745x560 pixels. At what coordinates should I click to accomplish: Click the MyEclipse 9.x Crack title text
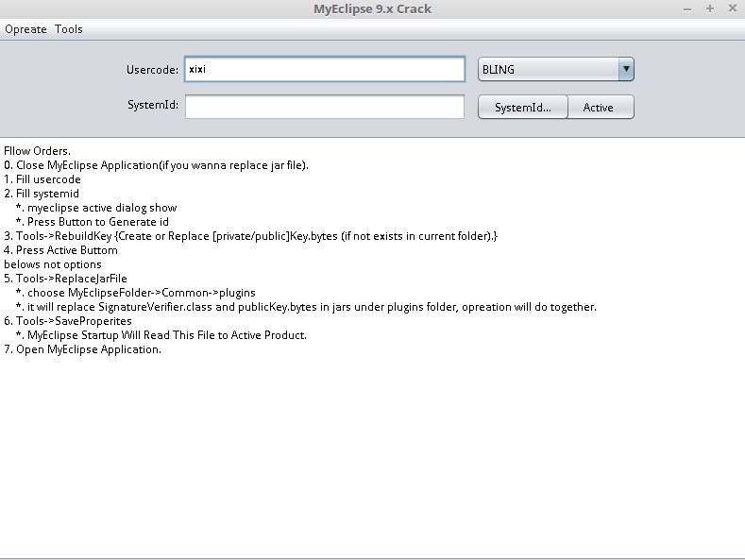tap(372, 9)
